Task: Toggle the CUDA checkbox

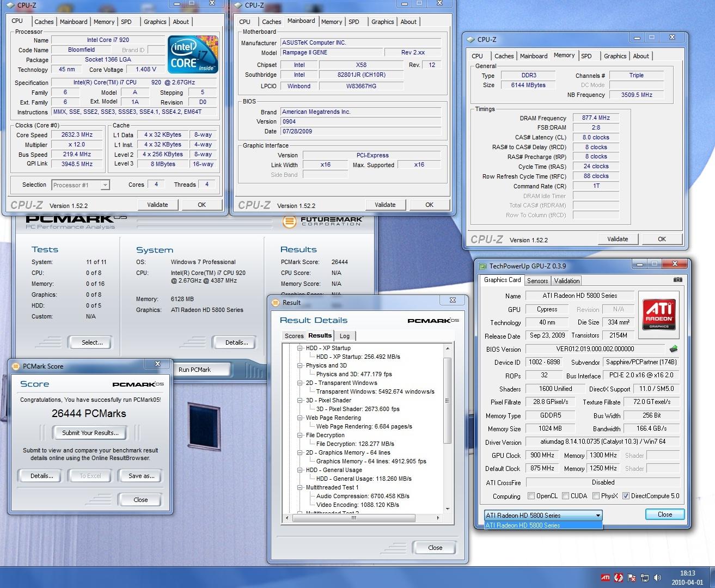Action: [565, 495]
